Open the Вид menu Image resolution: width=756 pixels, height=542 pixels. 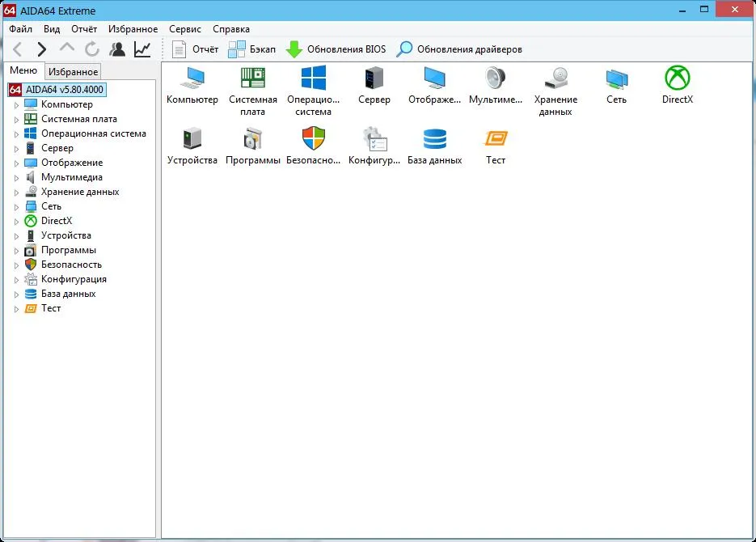point(52,29)
